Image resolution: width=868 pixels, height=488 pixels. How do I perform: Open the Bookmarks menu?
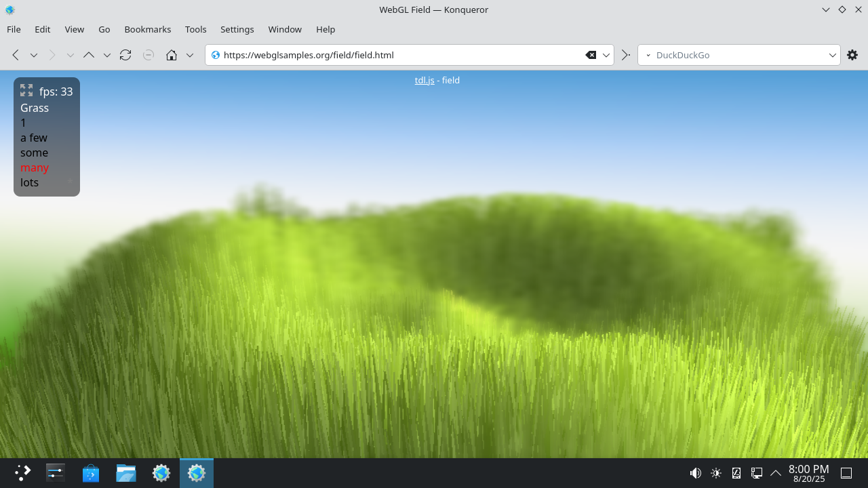coord(147,29)
